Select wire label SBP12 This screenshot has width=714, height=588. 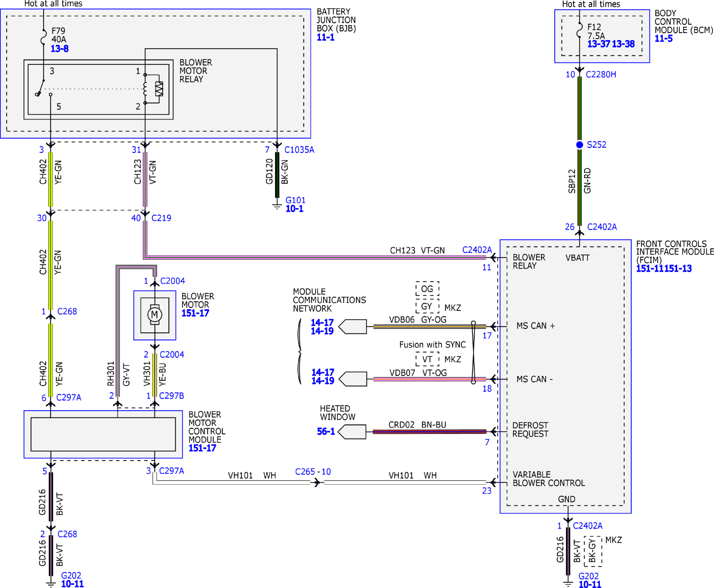click(x=572, y=182)
